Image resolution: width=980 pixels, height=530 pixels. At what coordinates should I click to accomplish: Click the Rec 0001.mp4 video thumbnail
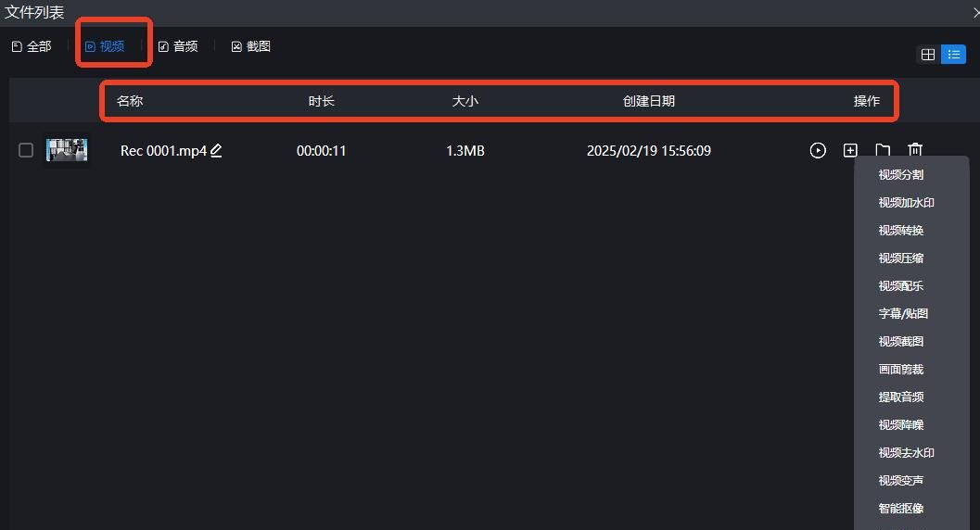[67, 150]
